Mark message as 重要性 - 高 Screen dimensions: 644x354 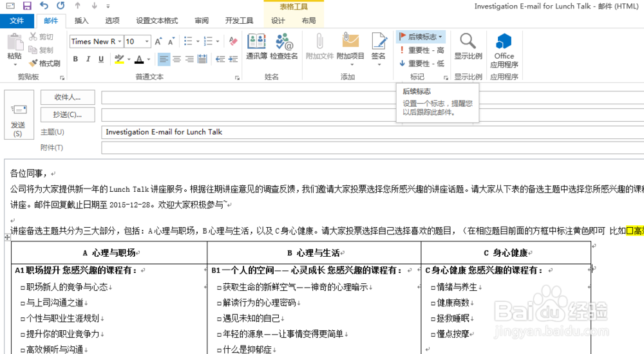click(422, 50)
